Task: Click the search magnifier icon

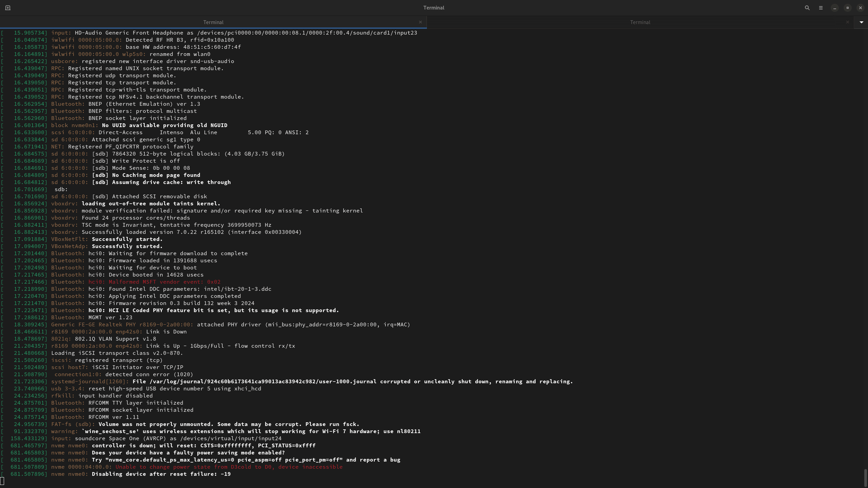Action: [x=807, y=8]
